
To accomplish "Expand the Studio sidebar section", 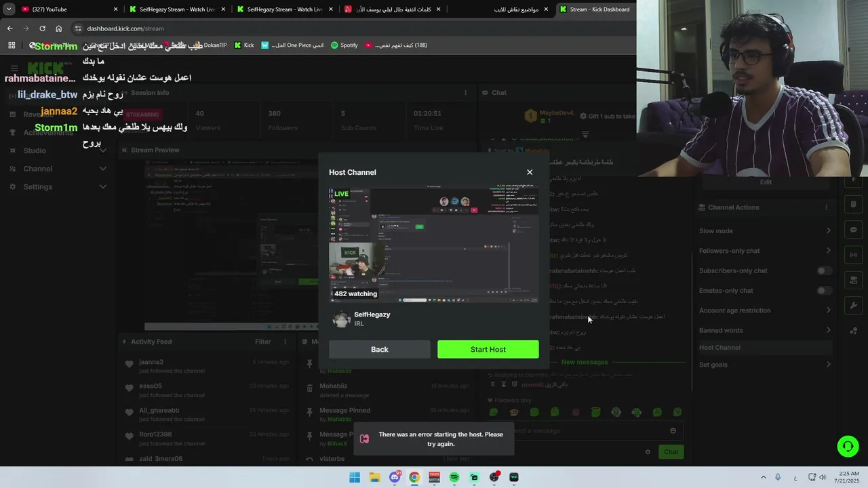I will (x=57, y=150).
